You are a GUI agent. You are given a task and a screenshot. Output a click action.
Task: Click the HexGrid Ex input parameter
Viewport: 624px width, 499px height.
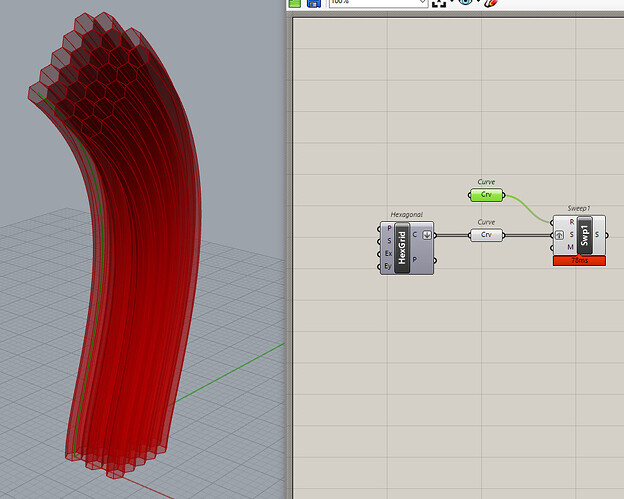tap(388, 253)
